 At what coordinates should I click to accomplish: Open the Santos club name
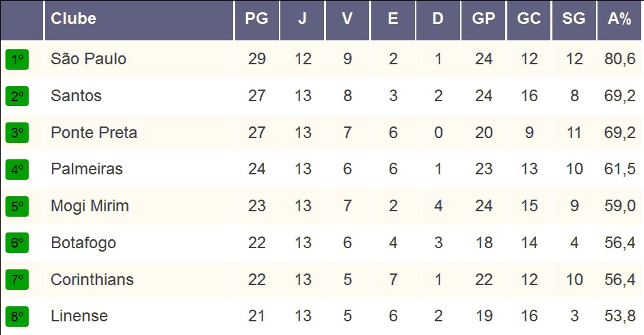tap(76, 96)
